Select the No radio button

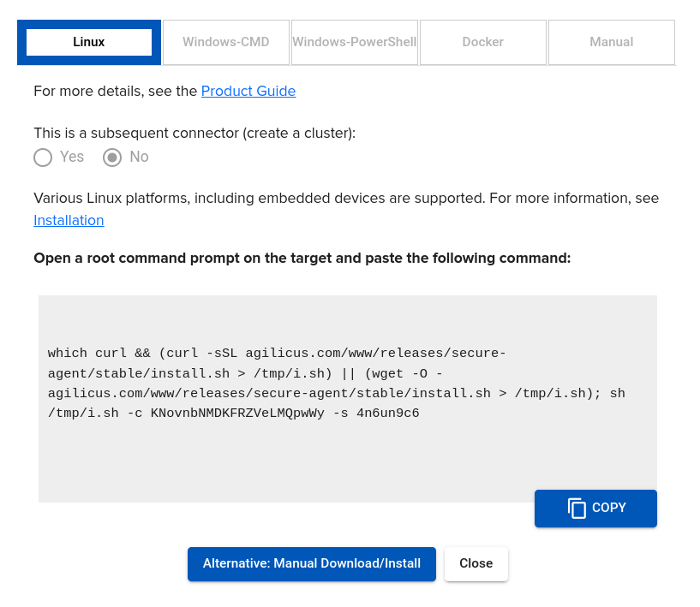112,158
